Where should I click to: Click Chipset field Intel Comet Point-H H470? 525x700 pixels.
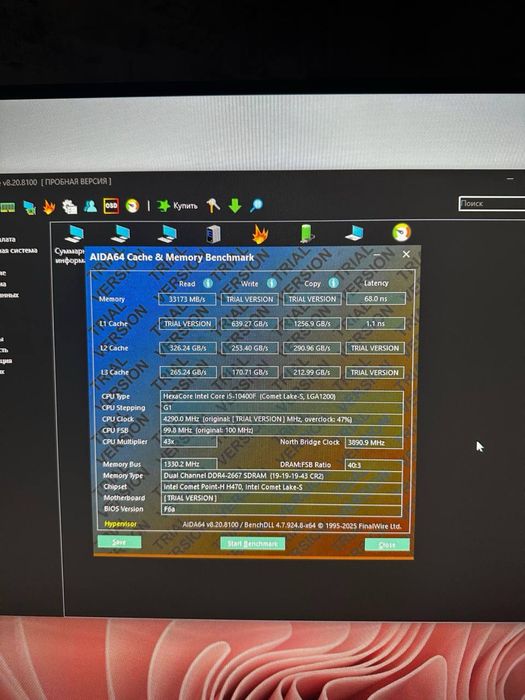point(281,487)
